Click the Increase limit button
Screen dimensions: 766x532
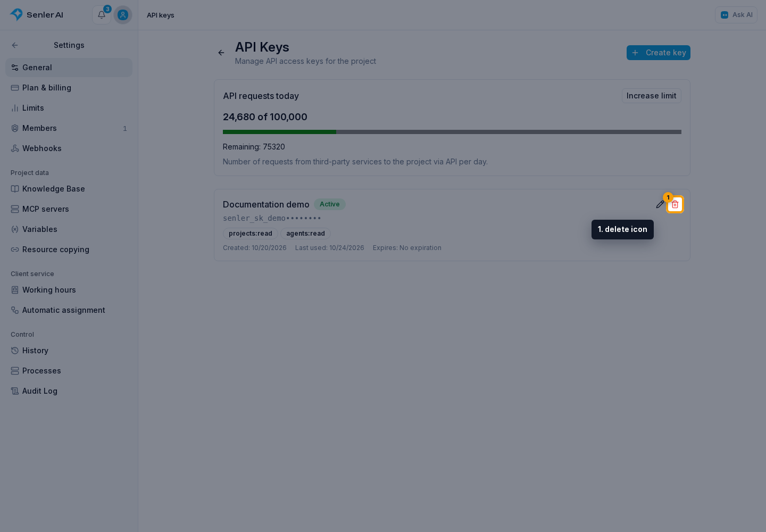(652, 96)
